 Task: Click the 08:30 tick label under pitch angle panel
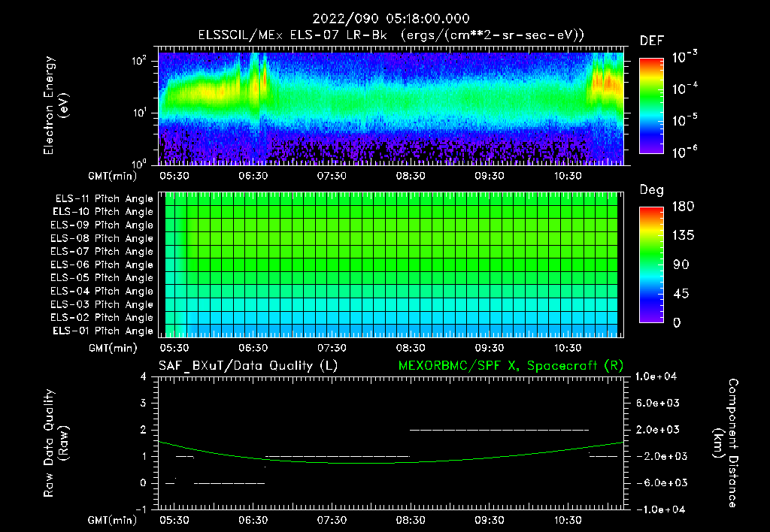click(411, 348)
